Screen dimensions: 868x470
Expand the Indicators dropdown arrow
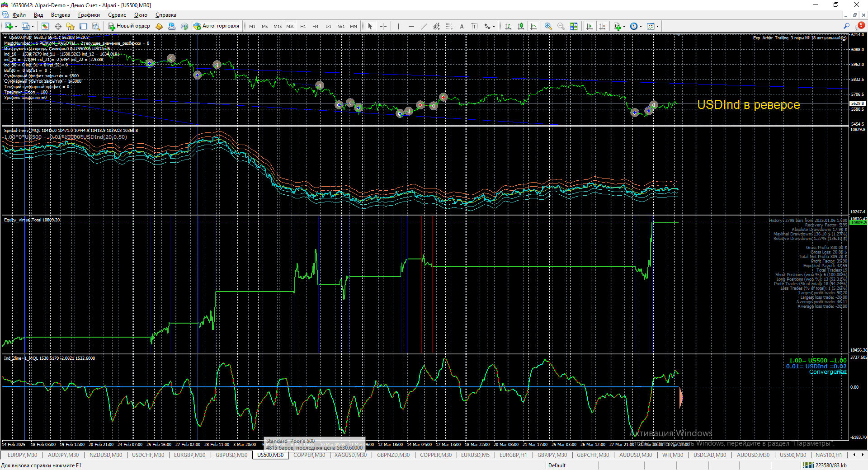coord(624,26)
